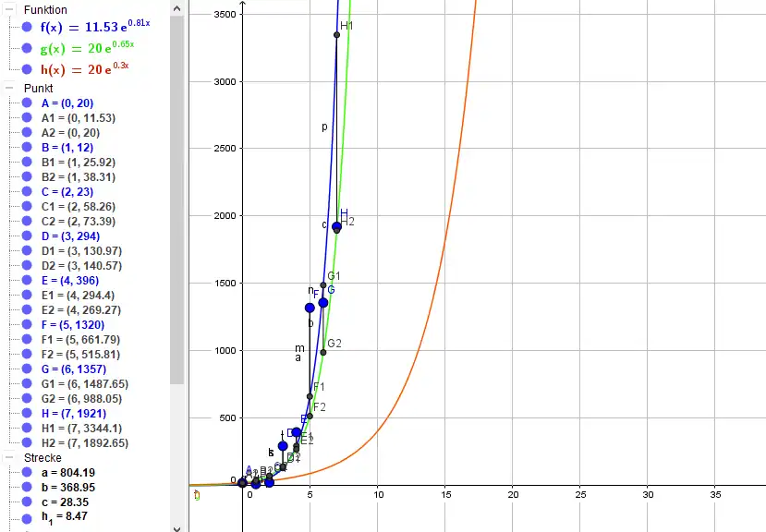Image resolution: width=766 pixels, height=532 pixels.
Task: Toggle visibility circle for function h(x)
Action: 28,69
